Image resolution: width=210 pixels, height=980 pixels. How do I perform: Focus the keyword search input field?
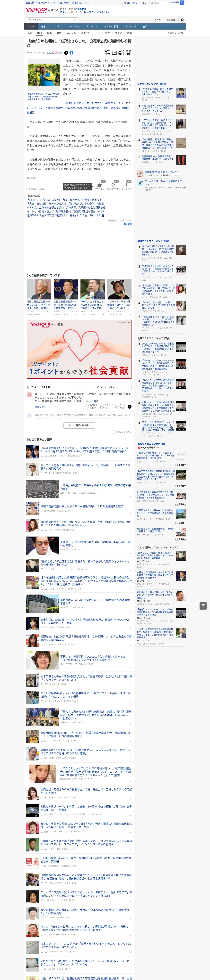click(x=49, y=20)
